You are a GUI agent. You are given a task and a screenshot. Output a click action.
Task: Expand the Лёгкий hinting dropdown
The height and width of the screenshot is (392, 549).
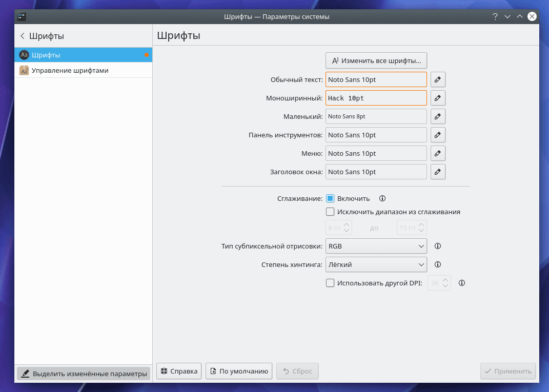tap(376, 265)
